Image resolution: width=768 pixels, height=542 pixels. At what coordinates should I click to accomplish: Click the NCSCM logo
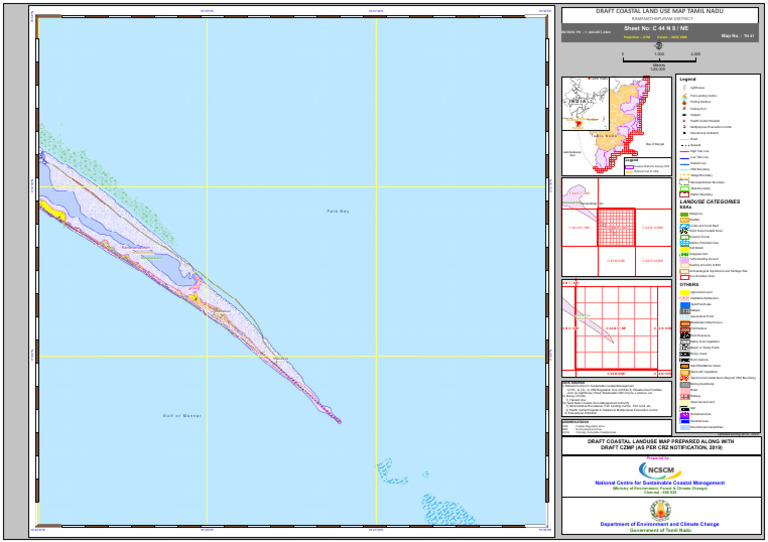[x=660, y=471]
